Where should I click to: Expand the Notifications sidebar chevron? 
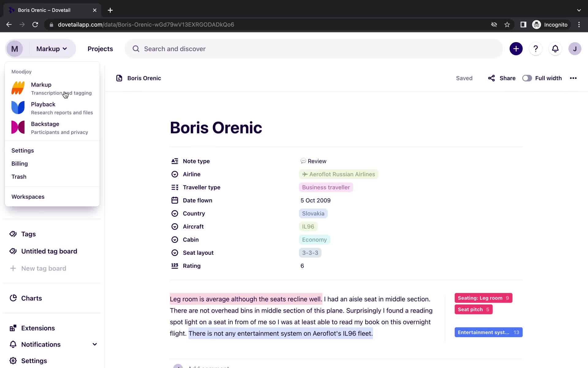point(95,344)
